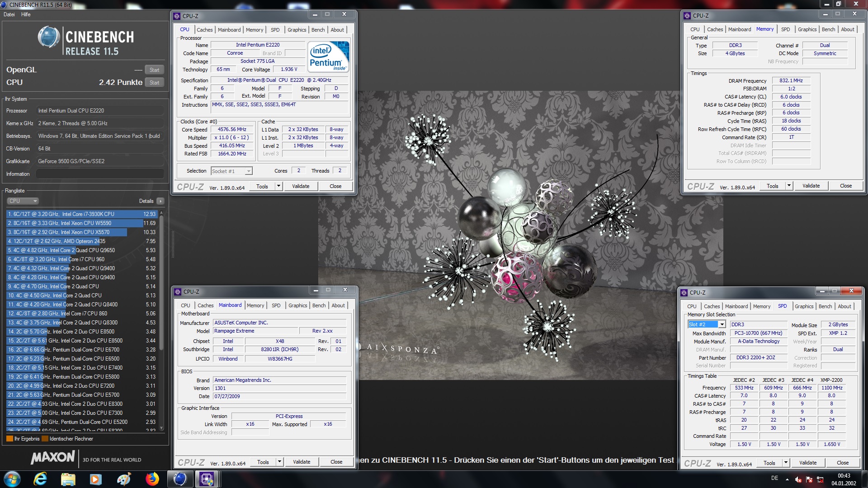The width and height of the screenshot is (868, 488).
Task: Select ranking row Xeon CPU W5590
Action: 81,223
